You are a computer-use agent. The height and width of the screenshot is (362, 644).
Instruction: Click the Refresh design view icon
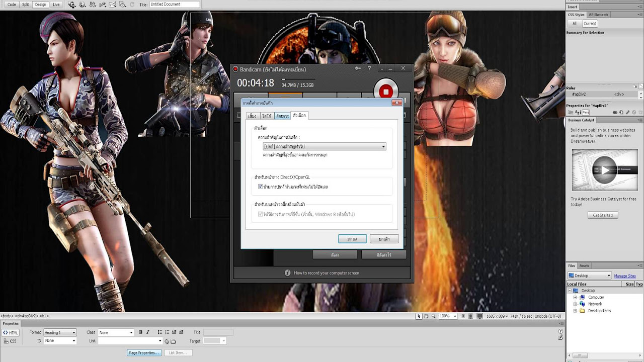(x=132, y=5)
